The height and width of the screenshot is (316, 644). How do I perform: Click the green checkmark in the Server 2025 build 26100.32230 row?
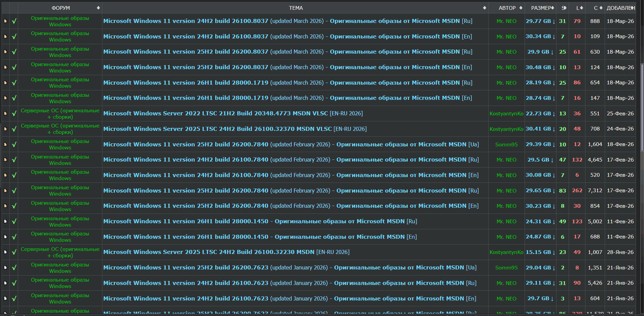[x=14, y=252]
